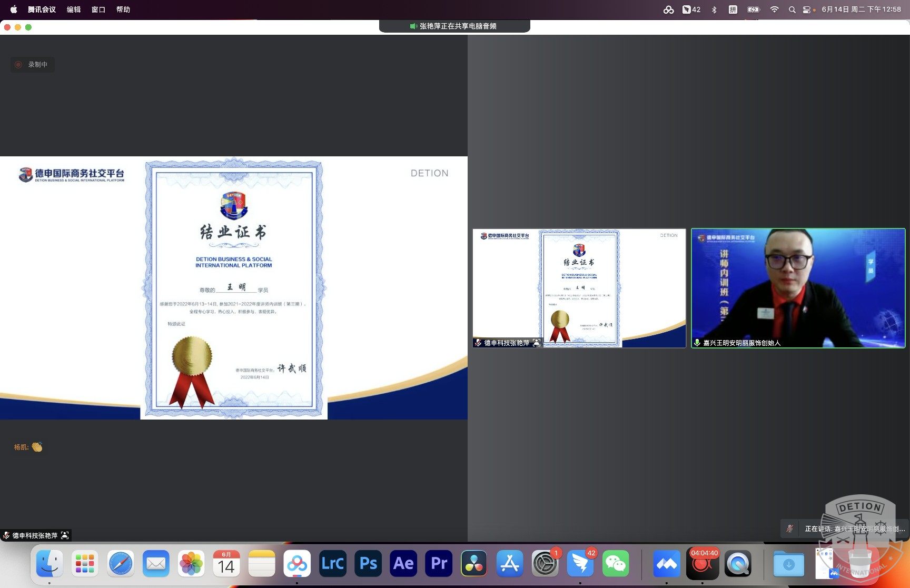This screenshot has width=910, height=588.
Task: Open System Preferences in Dock
Action: pyautogui.click(x=545, y=563)
